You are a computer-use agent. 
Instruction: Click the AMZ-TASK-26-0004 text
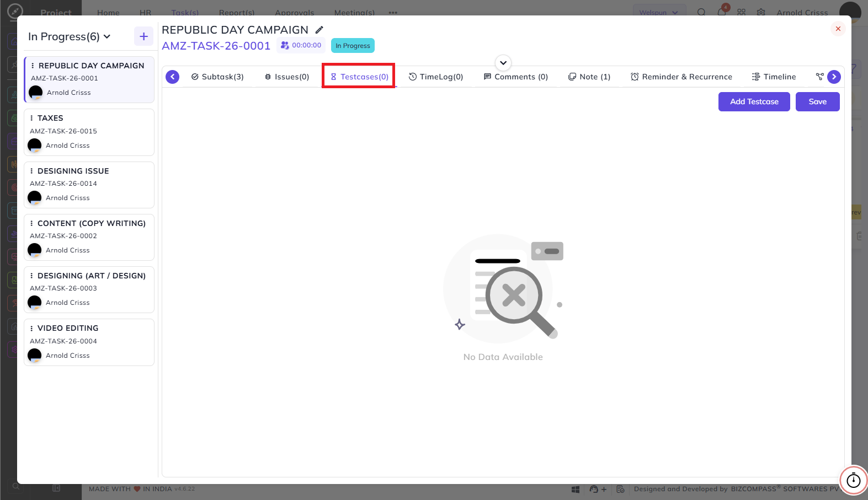coord(63,341)
